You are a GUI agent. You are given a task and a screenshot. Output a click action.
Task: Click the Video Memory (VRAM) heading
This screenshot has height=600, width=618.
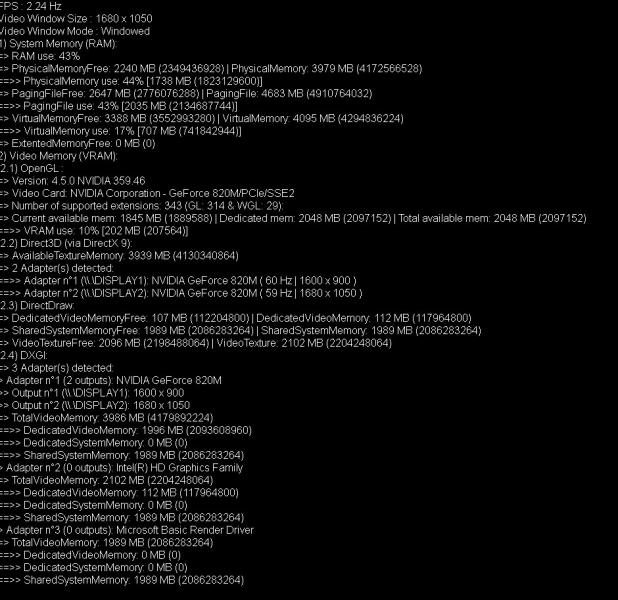[59, 156]
